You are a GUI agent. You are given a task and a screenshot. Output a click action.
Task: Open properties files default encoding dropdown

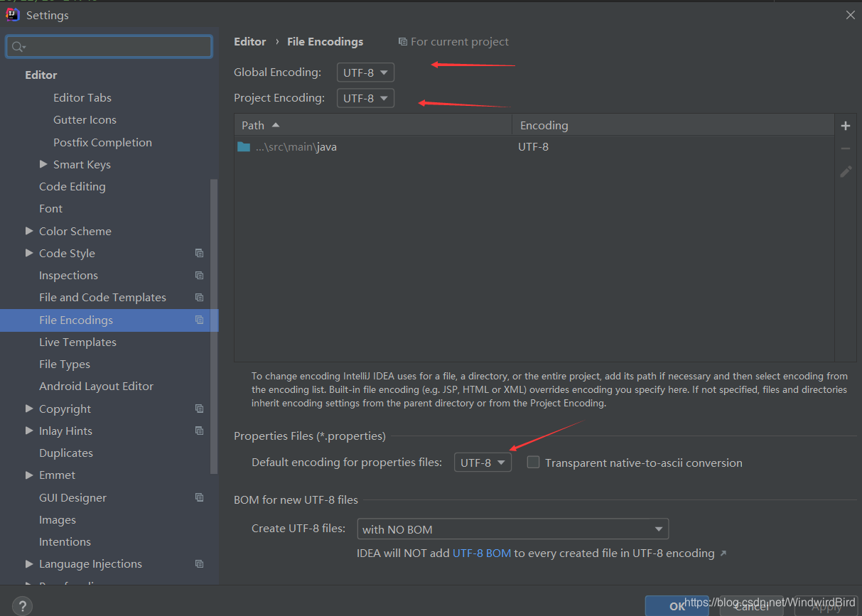[483, 463]
